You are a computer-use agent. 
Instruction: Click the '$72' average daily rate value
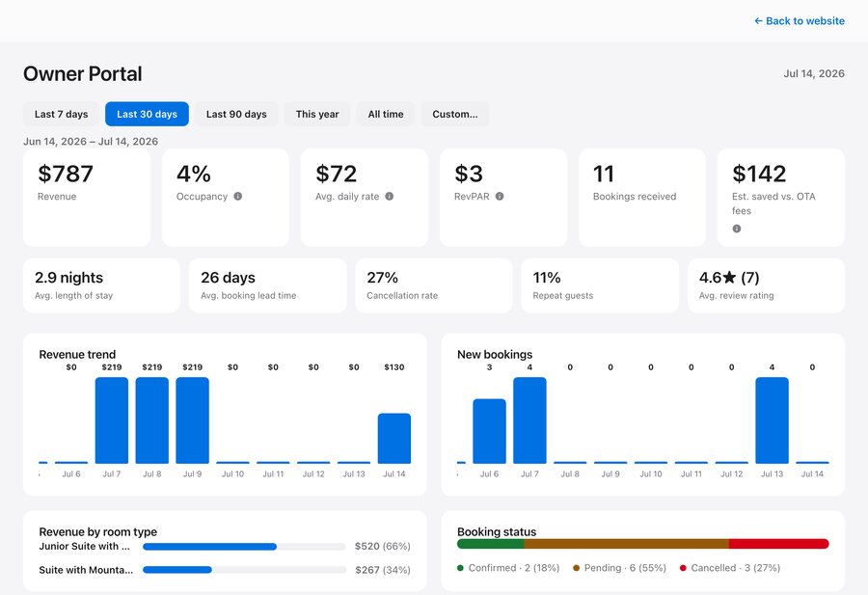click(336, 174)
